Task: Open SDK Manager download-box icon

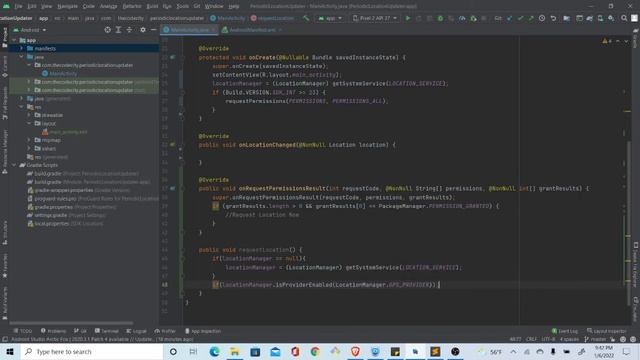Action: (611, 18)
